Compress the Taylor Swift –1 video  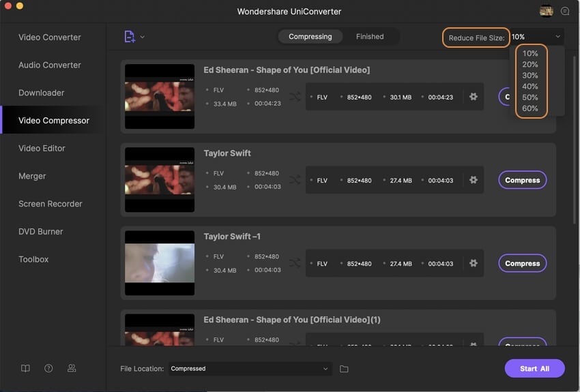pyautogui.click(x=522, y=263)
